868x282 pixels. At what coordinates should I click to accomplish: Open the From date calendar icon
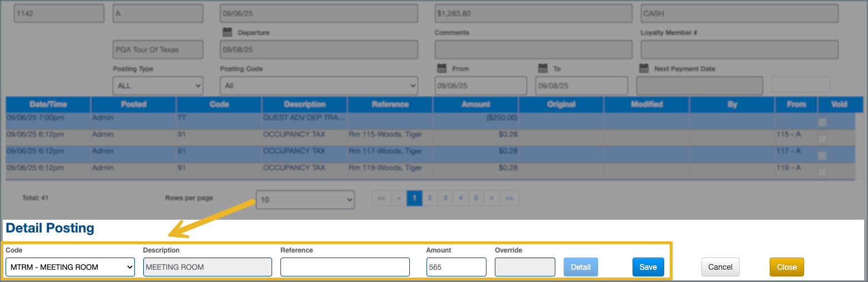(x=442, y=68)
